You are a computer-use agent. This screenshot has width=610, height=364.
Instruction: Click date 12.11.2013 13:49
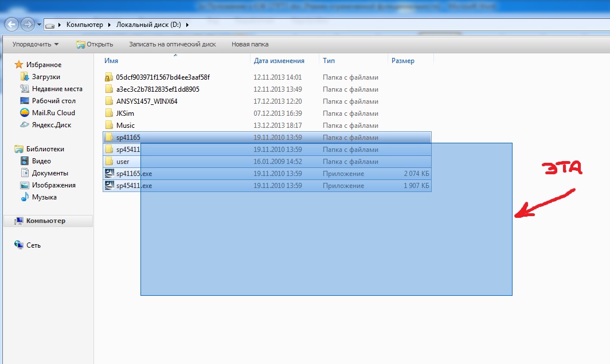click(x=277, y=89)
